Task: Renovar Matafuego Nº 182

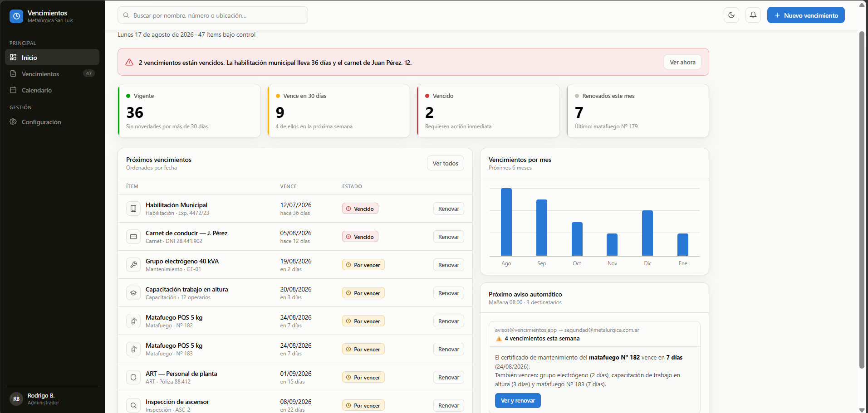Action: coord(448,321)
